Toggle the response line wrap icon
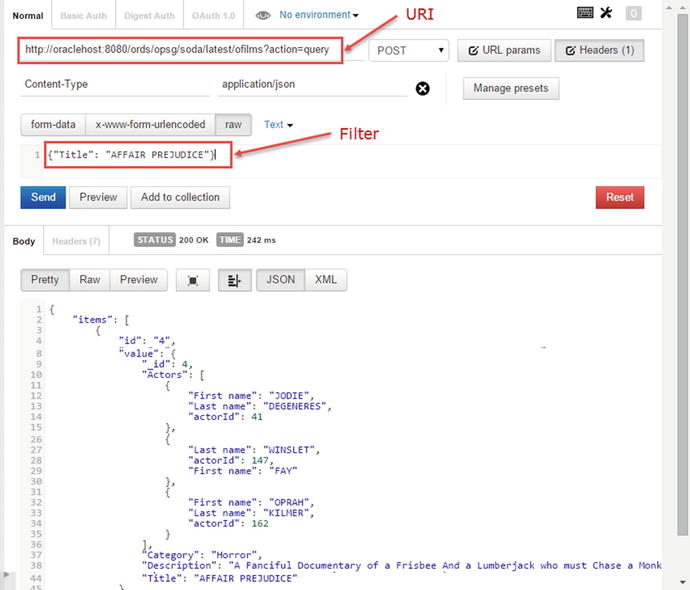 click(235, 280)
